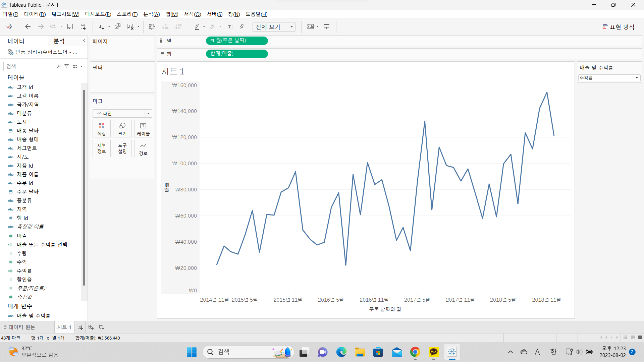Switch to the 분석 pane tab

[x=59, y=41]
